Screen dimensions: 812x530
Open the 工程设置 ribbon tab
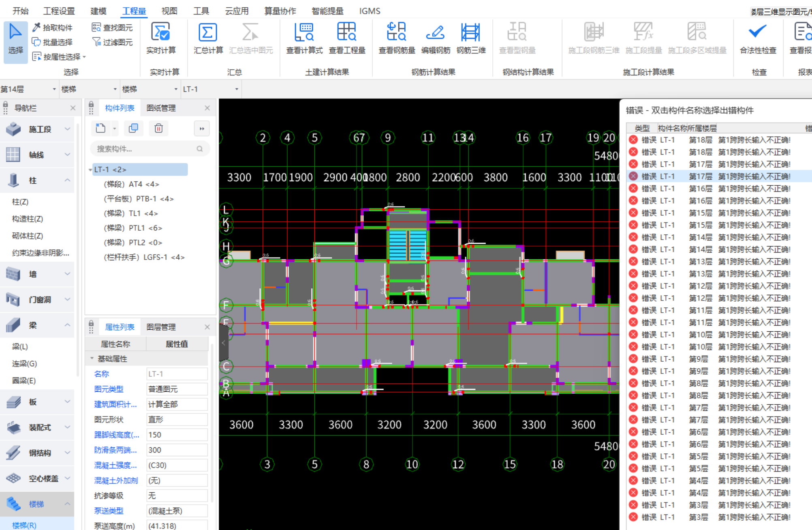click(59, 11)
